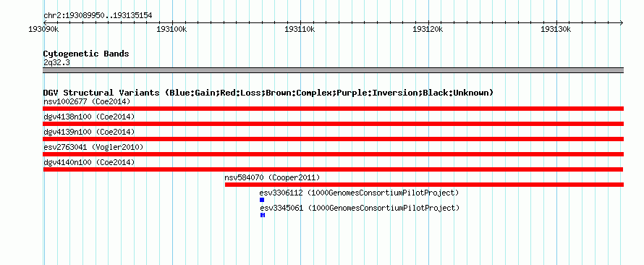Open esv3345061 1000Genomes variant label
Image resolution: width=644 pixels, height=265 pixels.
click(359, 209)
